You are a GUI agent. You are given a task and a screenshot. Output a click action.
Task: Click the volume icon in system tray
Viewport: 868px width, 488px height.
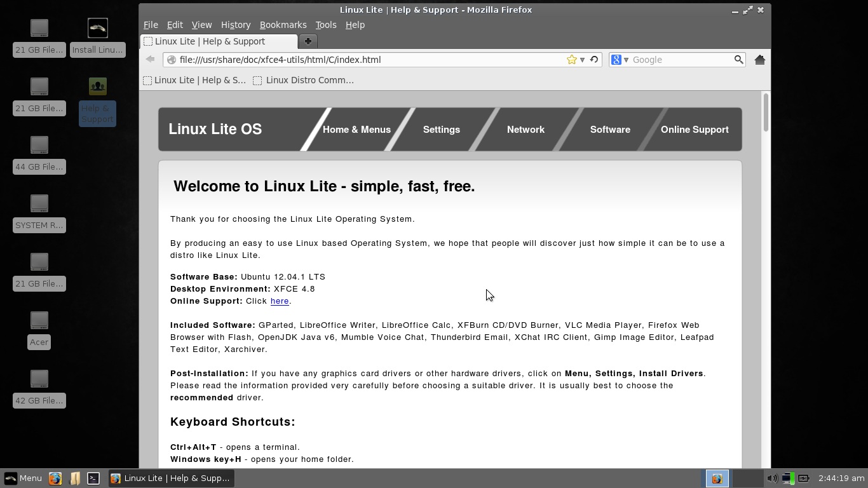coord(772,478)
